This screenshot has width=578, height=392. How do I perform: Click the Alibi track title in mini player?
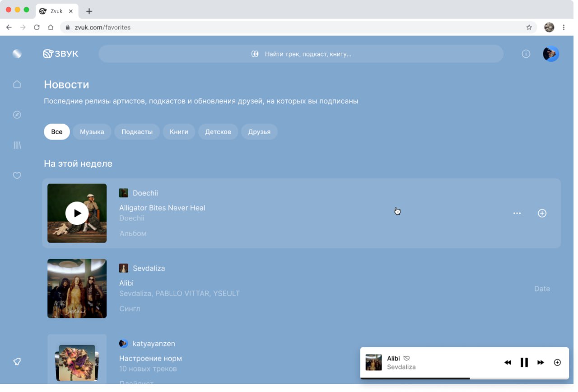(x=393, y=358)
